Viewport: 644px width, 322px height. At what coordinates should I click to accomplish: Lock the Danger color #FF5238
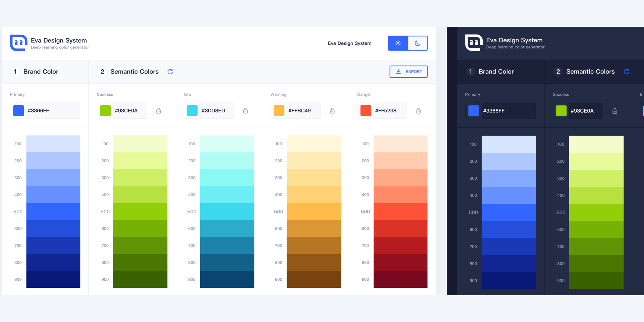click(419, 111)
